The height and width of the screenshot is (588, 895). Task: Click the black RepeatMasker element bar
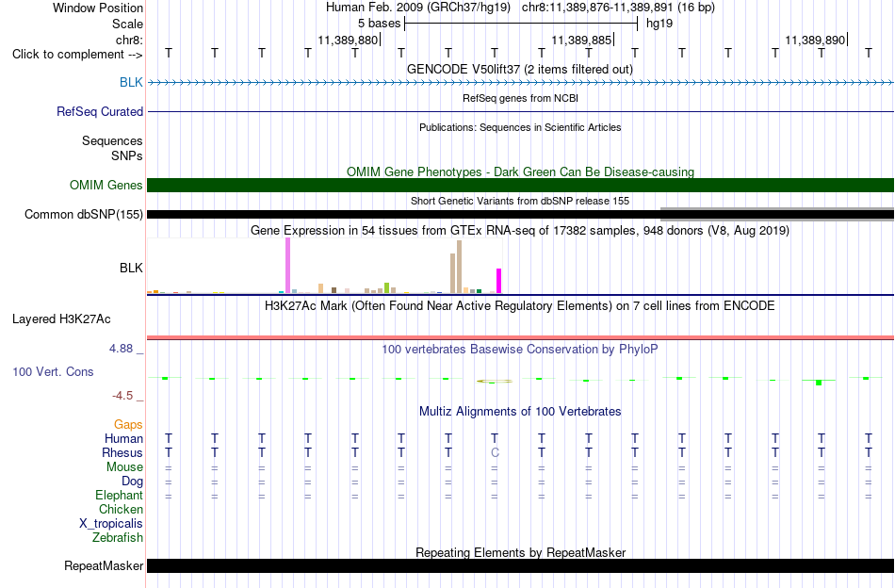(x=520, y=565)
